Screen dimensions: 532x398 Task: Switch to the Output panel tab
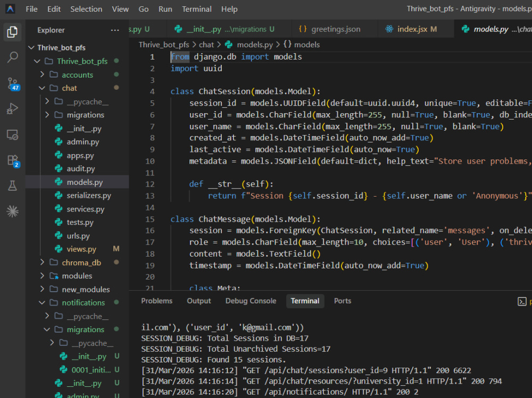199,301
